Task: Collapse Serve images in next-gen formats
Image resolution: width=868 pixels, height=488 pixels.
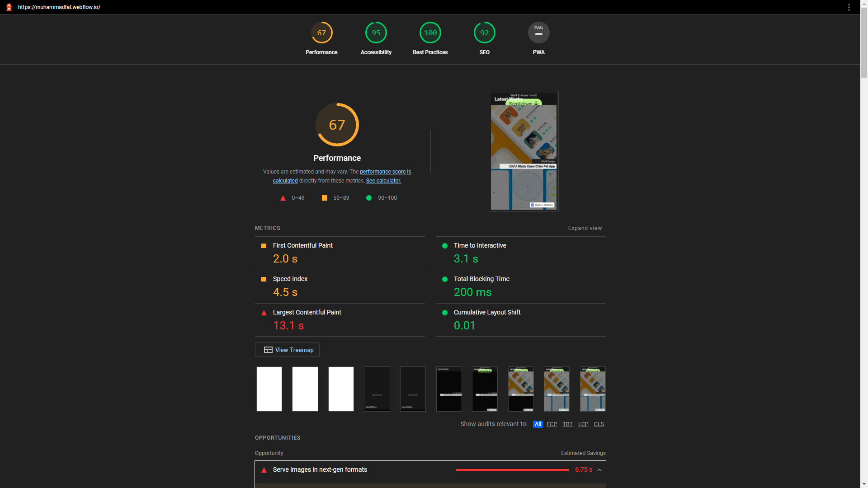Action: click(599, 470)
